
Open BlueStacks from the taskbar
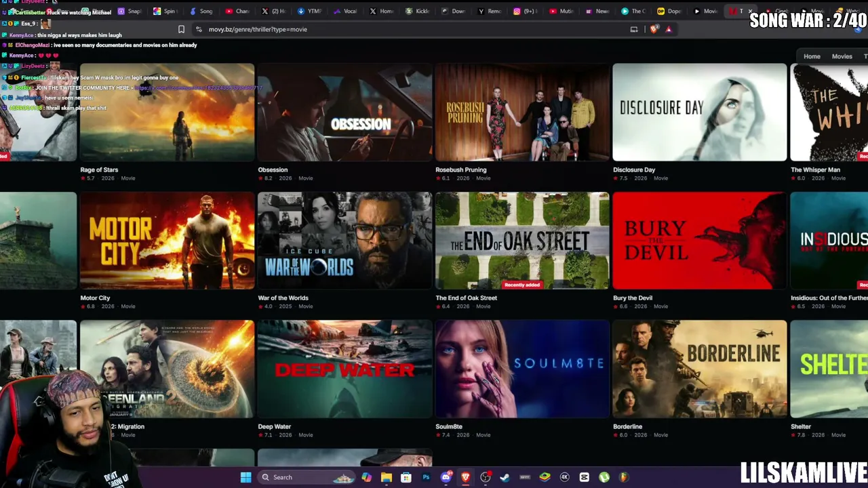[x=545, y=477]
